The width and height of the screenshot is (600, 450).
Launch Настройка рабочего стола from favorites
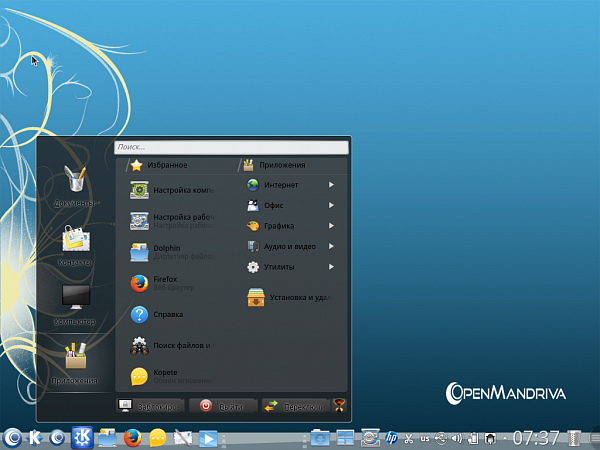[172, 221]
